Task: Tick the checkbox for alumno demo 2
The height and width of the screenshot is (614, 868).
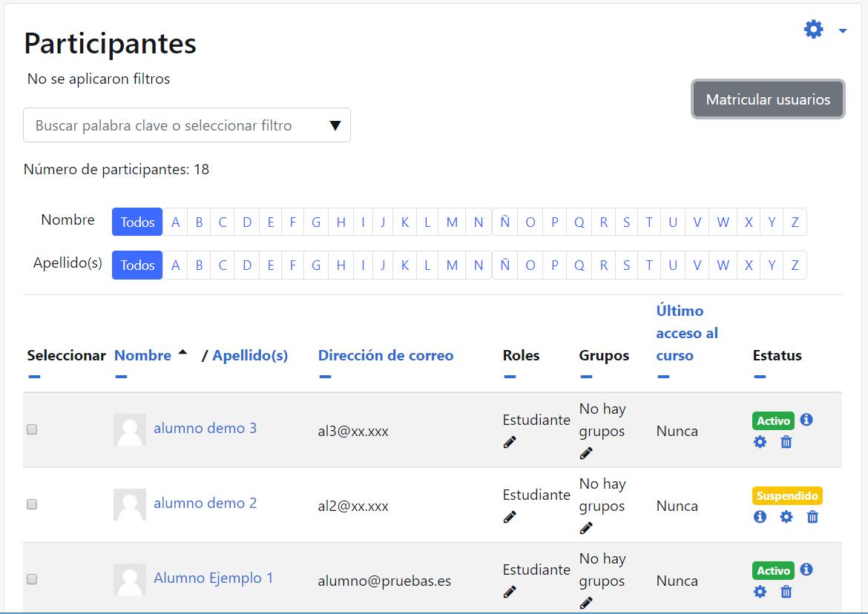Action: (x=32, y=504)
